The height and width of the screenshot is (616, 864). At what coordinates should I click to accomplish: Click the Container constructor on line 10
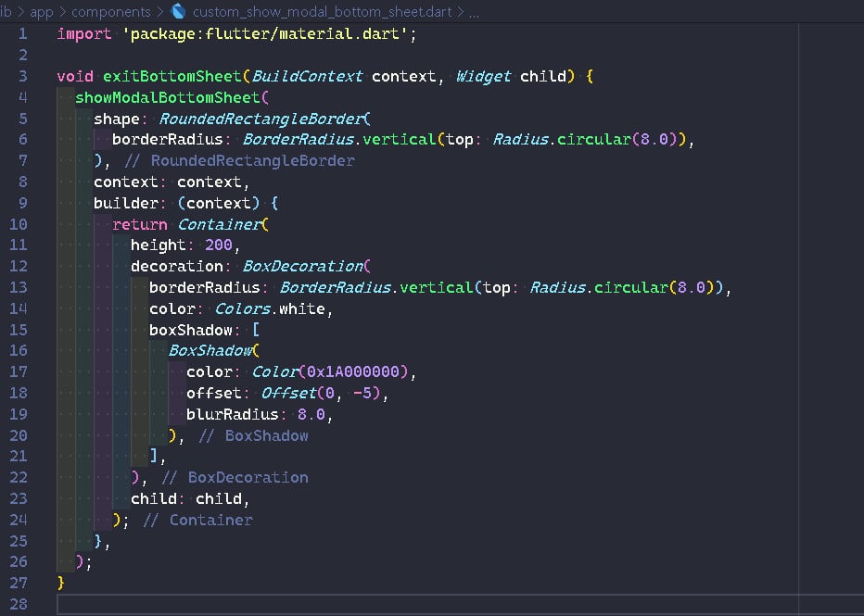[x=219, y=224]
